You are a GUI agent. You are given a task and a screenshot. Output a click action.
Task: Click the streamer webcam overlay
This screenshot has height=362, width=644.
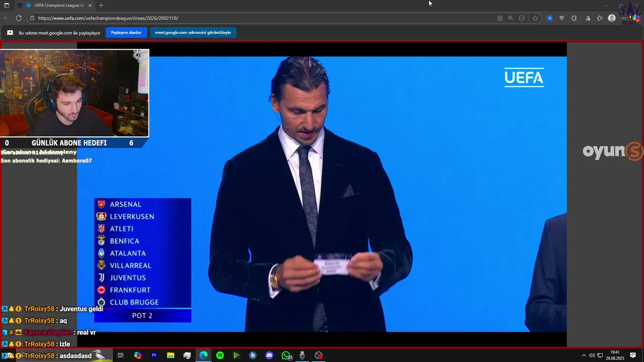74,93
